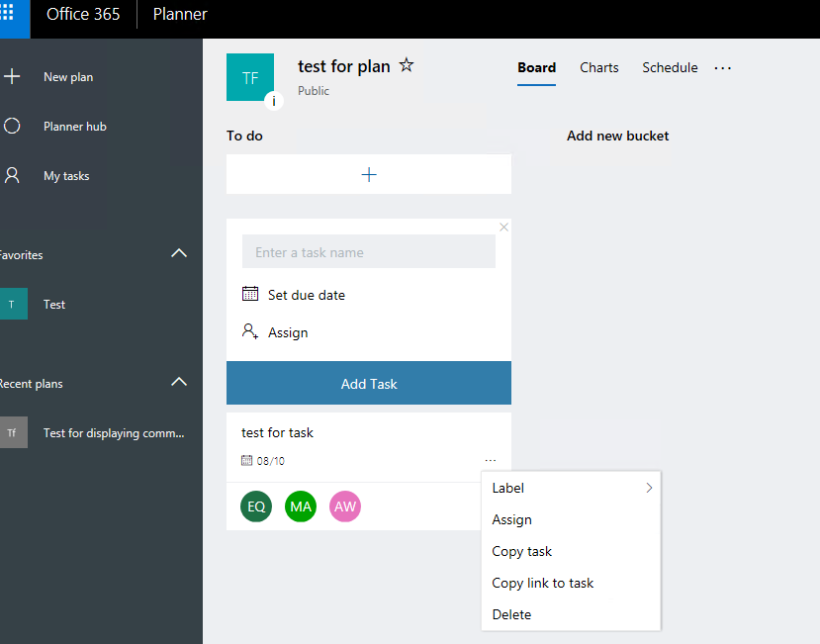Open the My tasks link
This screenshot has height=644, width=820.
[66, 176]
